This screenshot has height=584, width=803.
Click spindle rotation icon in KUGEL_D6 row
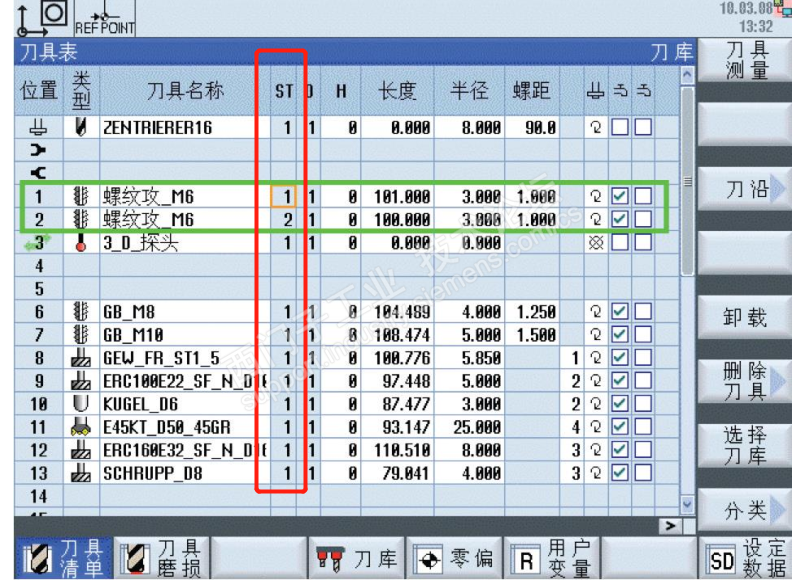point(596,404)
